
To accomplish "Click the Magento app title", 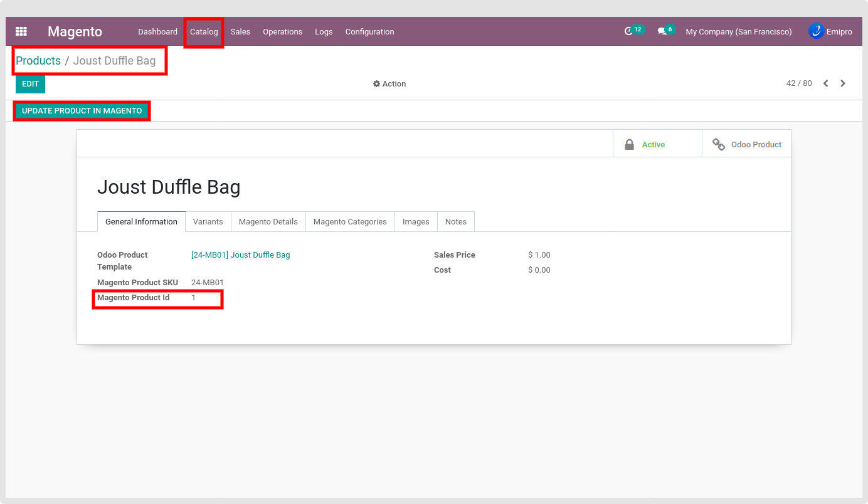I will 75,31.
